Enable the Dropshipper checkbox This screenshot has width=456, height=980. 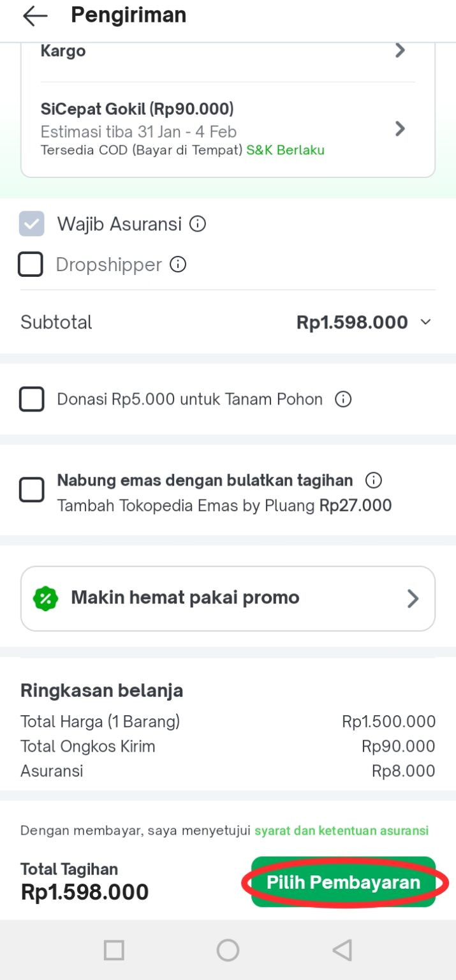click(30, 264)
